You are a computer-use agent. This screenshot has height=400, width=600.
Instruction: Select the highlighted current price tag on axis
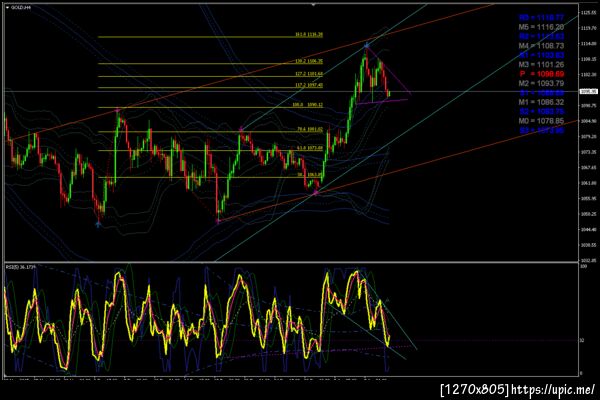(x=589, y=91)
